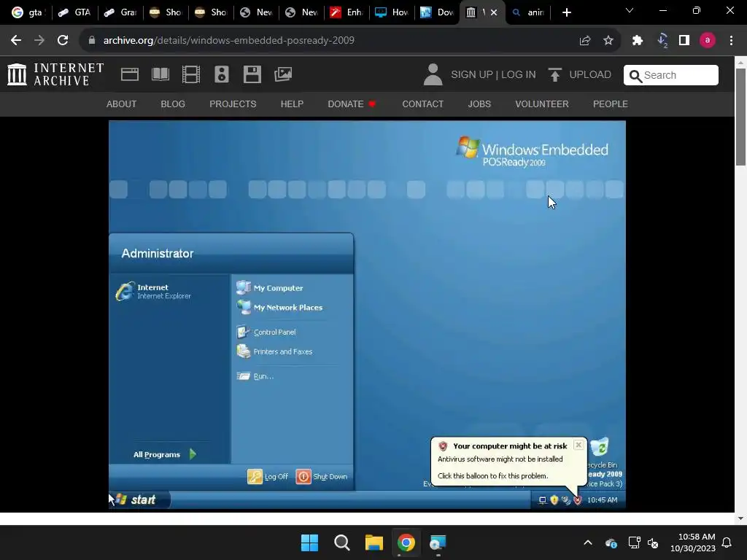Click the red security shield tray icon
The width and height of the screenshot is (747, 560).
coord(578,500)
